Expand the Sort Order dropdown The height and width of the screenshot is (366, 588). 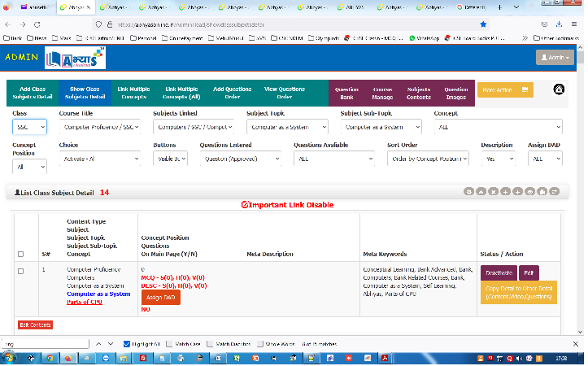[x=428, y=159]
